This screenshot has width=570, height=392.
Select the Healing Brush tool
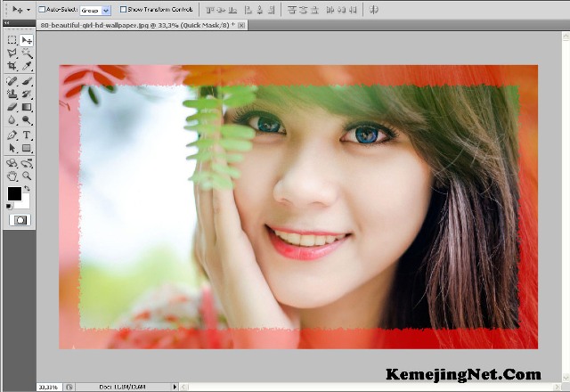12,81
